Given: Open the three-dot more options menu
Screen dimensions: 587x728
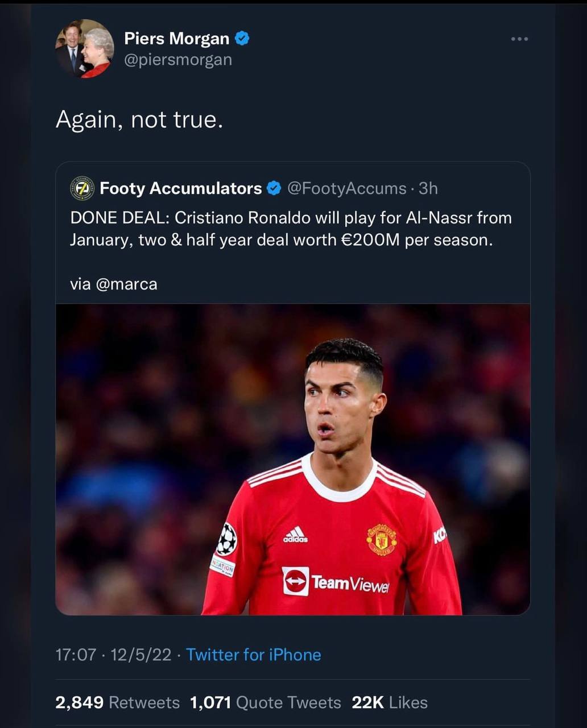Looking at the screenshot, I should [519, 39].
